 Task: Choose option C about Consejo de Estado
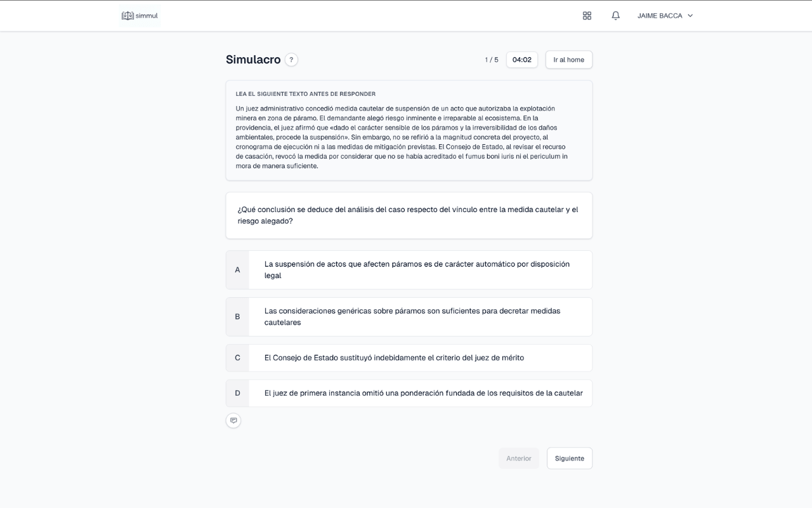419,358
